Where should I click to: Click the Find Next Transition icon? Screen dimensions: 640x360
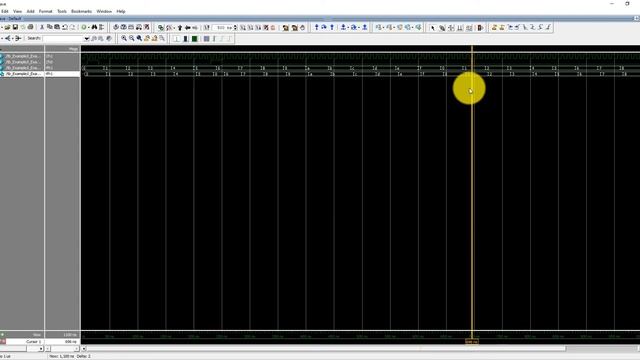[518, 27]
